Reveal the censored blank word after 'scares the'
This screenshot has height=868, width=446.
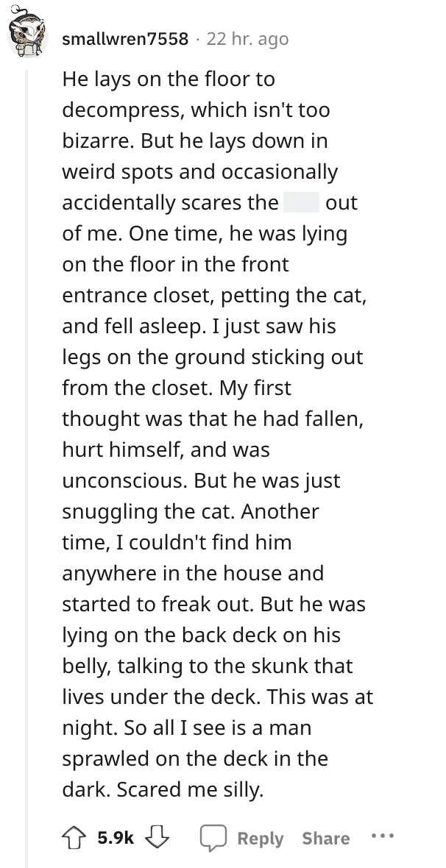302,202
